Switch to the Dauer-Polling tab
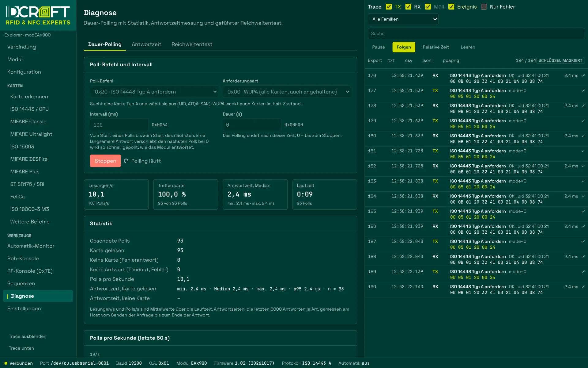The width and height of the screenshot is (588, 368). [105, 44]
